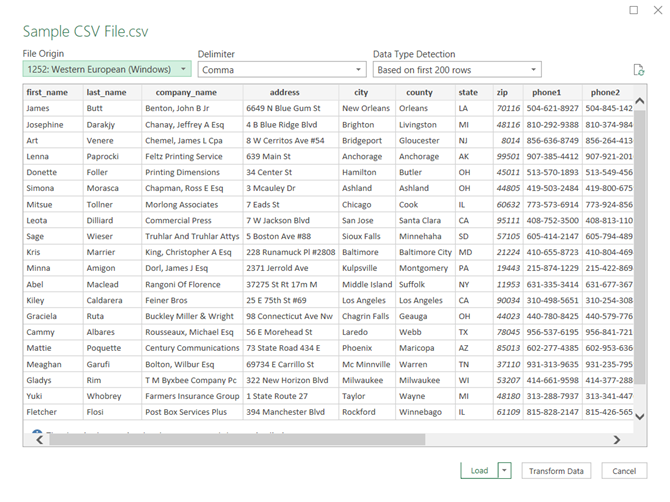Click the city cell 'Mc Minnville'
Screen dimensions: 670x502
366,364
